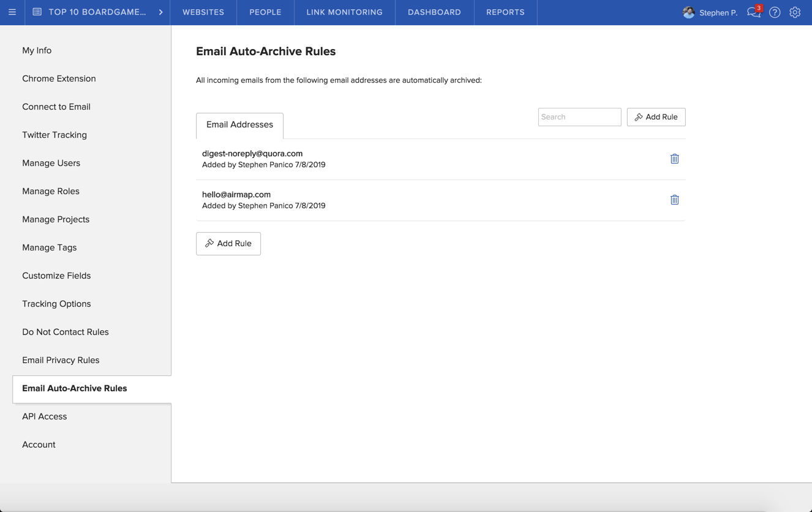Click the help question mark icon

775,12
